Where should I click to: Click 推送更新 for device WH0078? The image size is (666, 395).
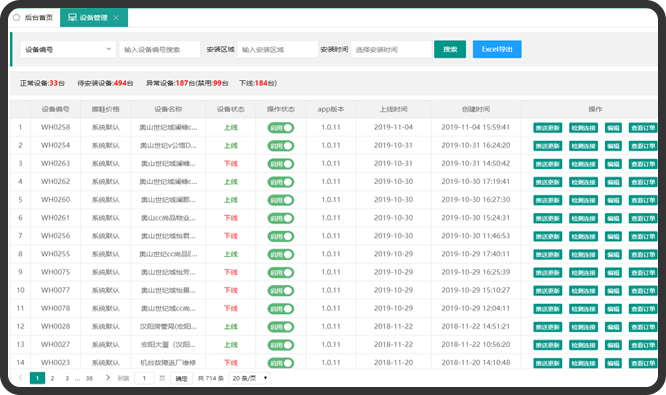(x=547, y=309)
